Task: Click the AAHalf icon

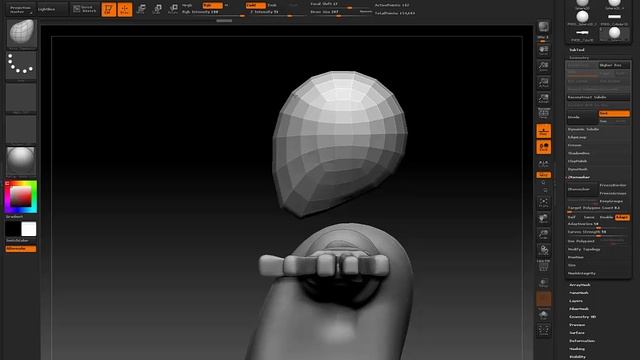Action: point(543,98)
